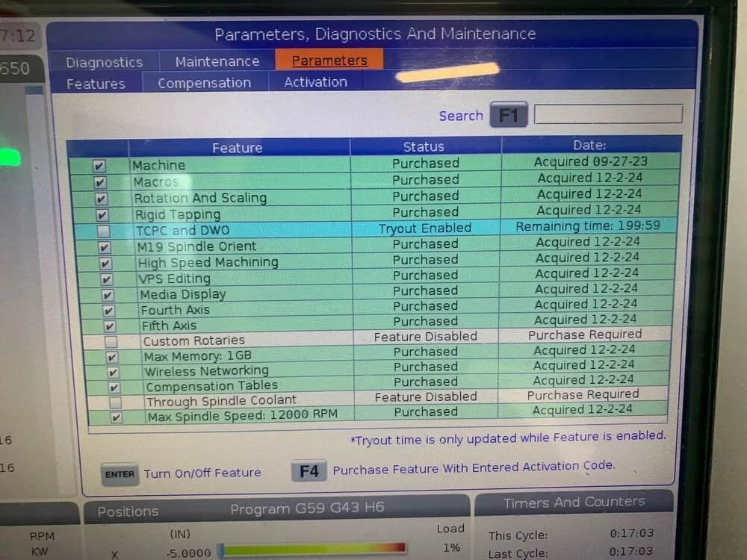Viewport: 747px width, 560px height.
Task: Select the Features sub-tab
Action: pos(96,84)
